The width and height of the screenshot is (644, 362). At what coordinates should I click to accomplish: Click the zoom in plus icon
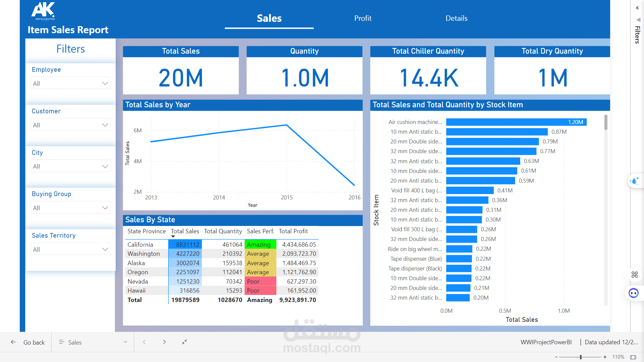pos(605,357)
